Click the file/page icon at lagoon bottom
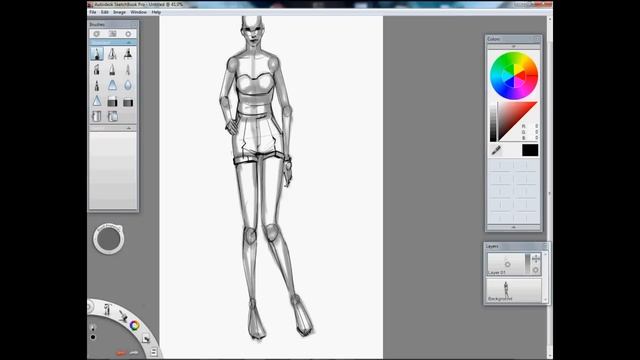Image resolution: width=640 pixels, height=360 pixels. coord(154,351)
